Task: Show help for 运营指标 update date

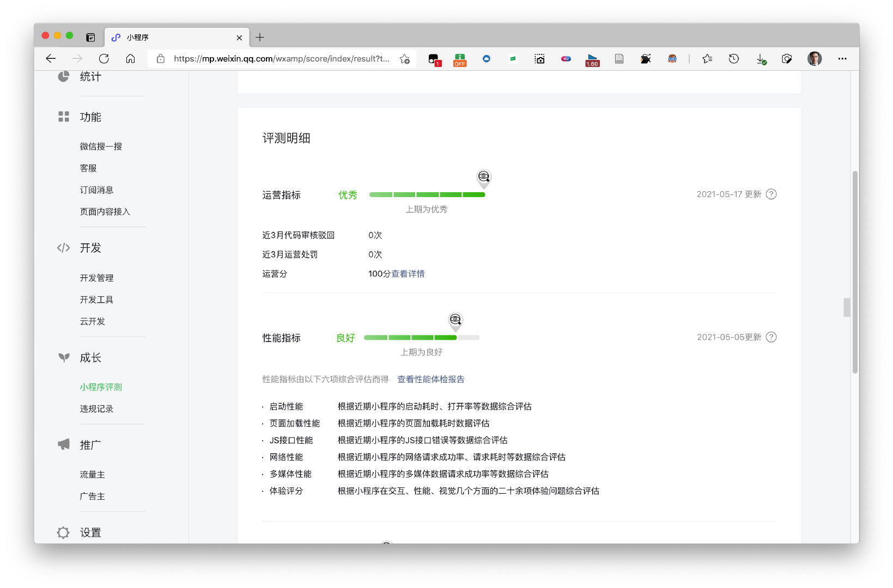Action: pos(771,194)
